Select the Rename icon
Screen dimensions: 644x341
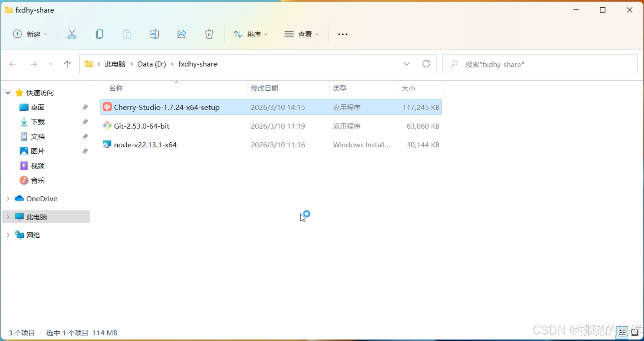click(154, 34)
